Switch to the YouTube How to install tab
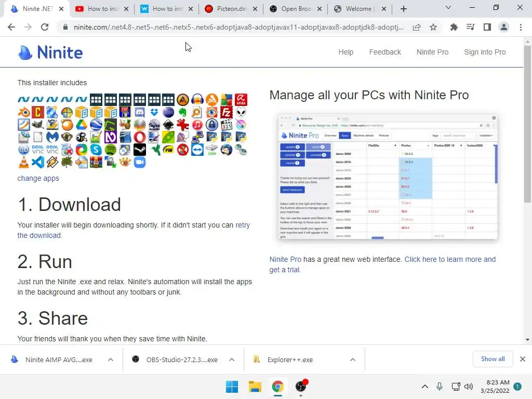This screenshot has height=399, width=532. click(102, 9)
